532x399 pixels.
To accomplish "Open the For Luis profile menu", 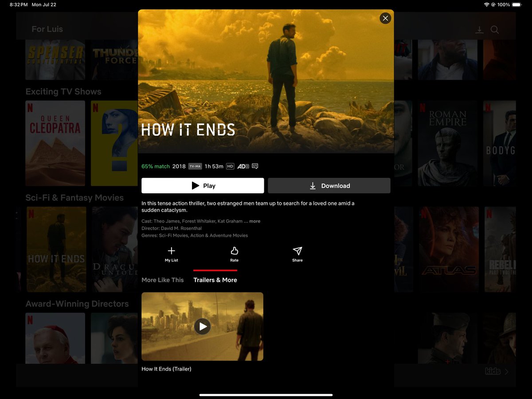I will tap(47, 29).
